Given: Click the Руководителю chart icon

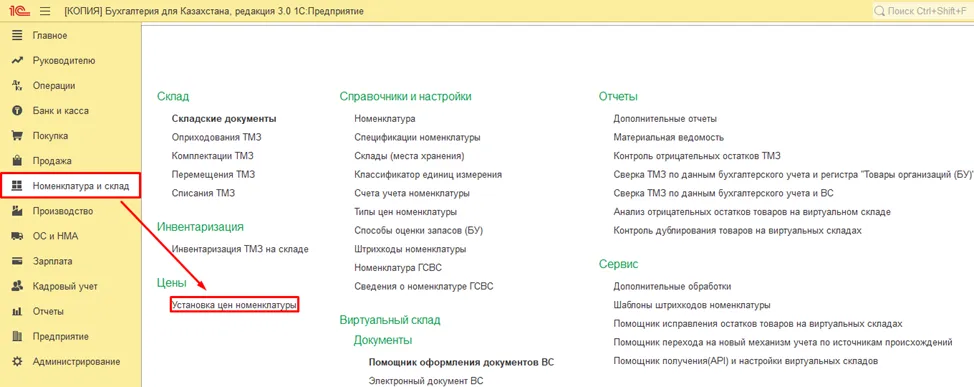Looking at the screenshot, I should tap(17, 61).
